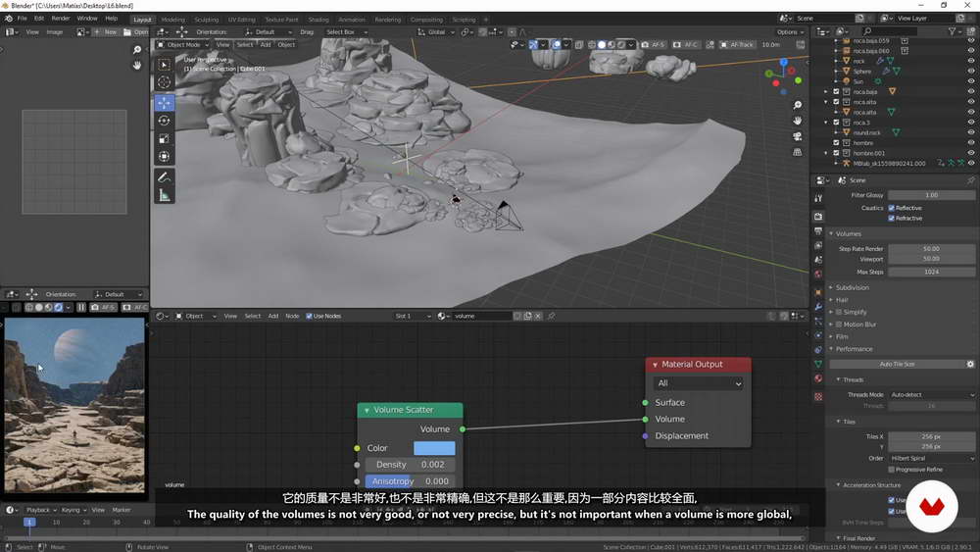Click Volume Scatter blue color swatch
980x552 pixels.
pos(434,448)
